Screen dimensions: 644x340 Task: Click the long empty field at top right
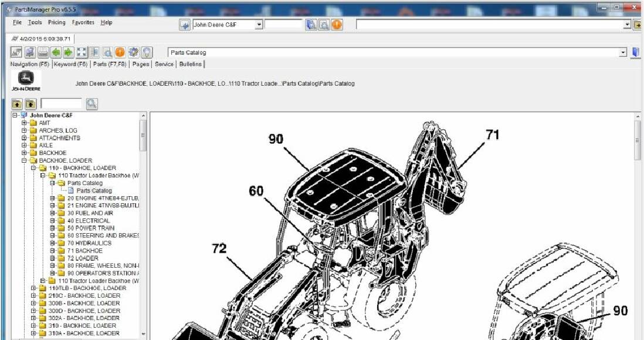click(490, 25)
